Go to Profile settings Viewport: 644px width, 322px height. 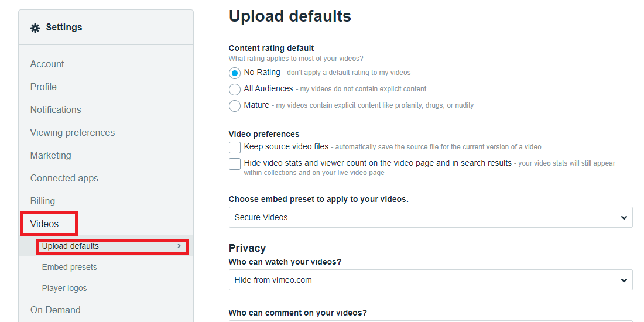pyautogui.click(x=43, y=87)
